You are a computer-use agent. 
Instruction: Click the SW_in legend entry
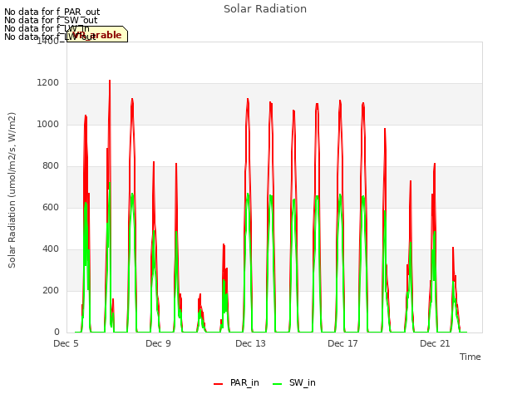point(293,383)
